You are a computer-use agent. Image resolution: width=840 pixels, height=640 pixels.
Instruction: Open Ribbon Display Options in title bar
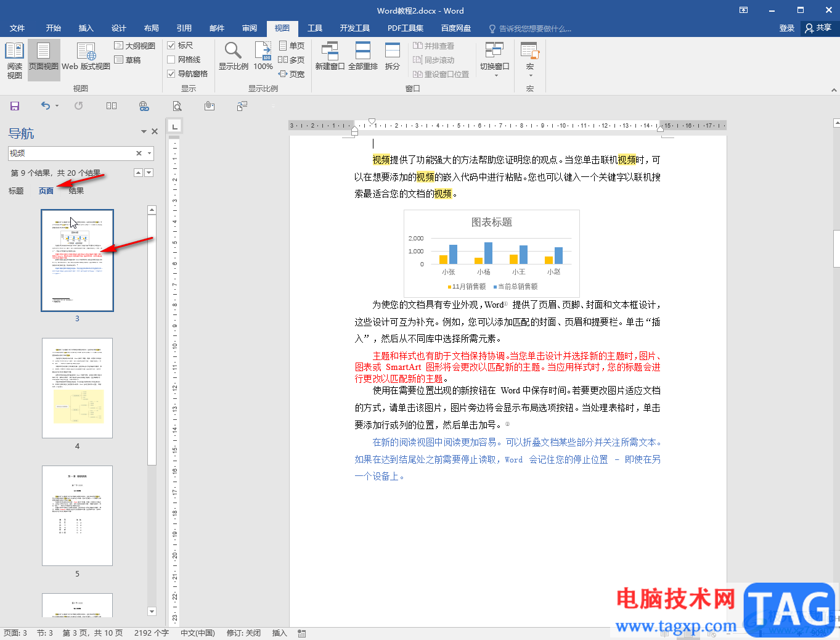(x=744, y=10)
